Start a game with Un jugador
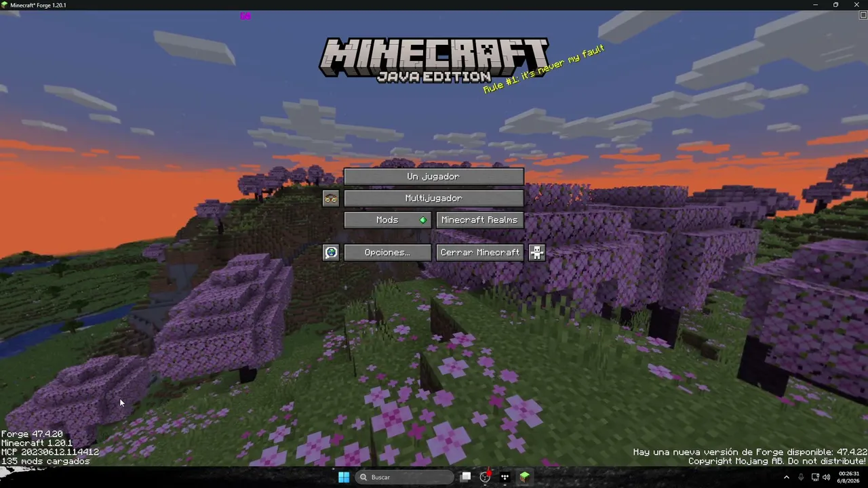 (434, 176)
